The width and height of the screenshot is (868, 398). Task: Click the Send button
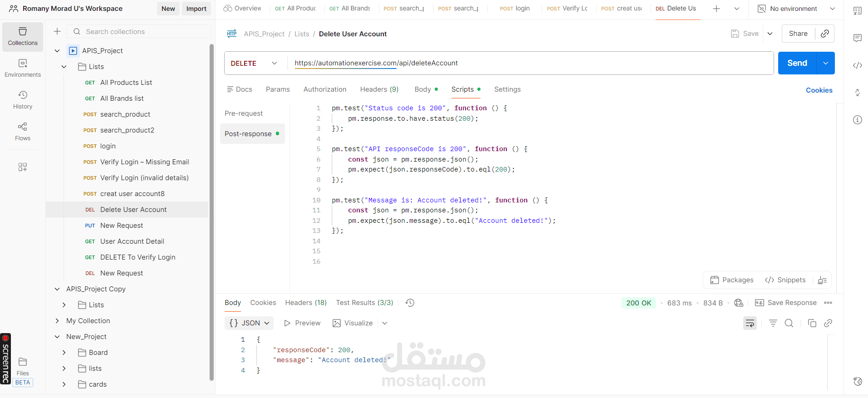(797, 63)
